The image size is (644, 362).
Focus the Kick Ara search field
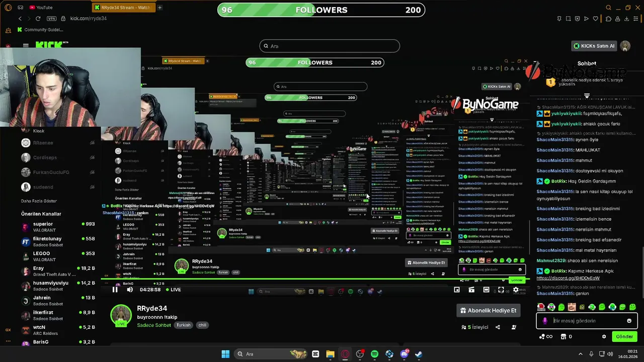tap(330, 46)
